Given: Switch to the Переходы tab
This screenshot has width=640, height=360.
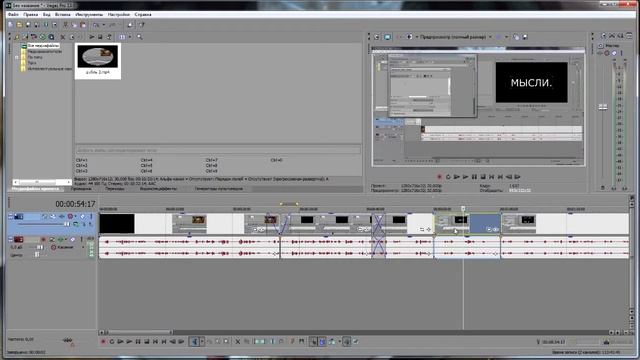Looking at the screenshot, I should (115, 189).
